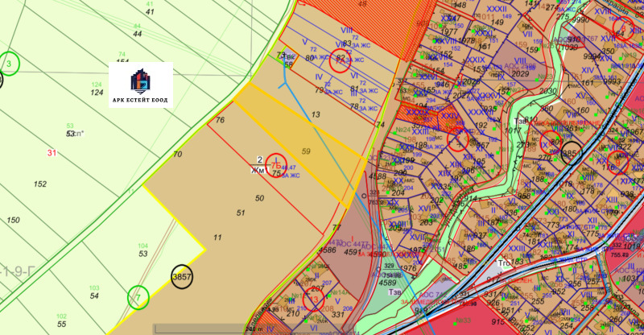Screen dimensions: 644x335
Task: Click the 2 Жм zoning label
Action: click(x=259, y=165)
